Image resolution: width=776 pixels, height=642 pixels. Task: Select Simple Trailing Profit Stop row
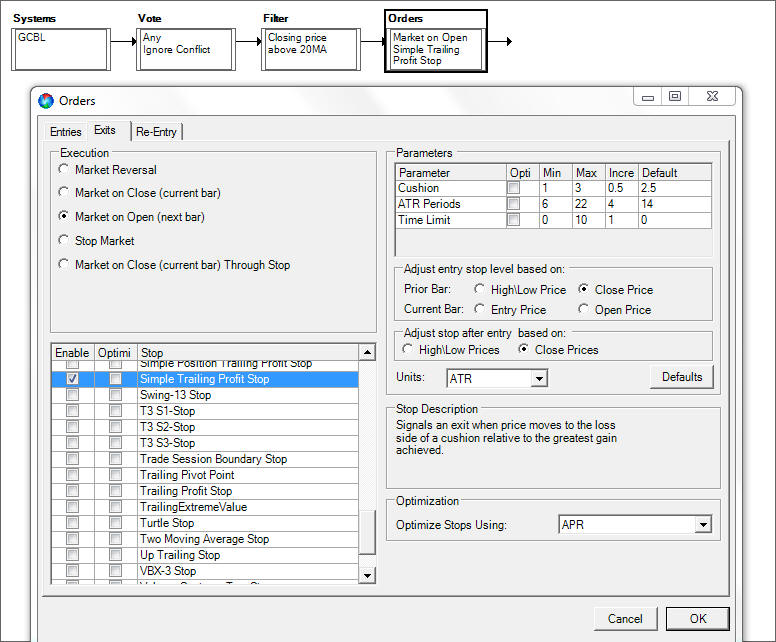coord(205,379)
